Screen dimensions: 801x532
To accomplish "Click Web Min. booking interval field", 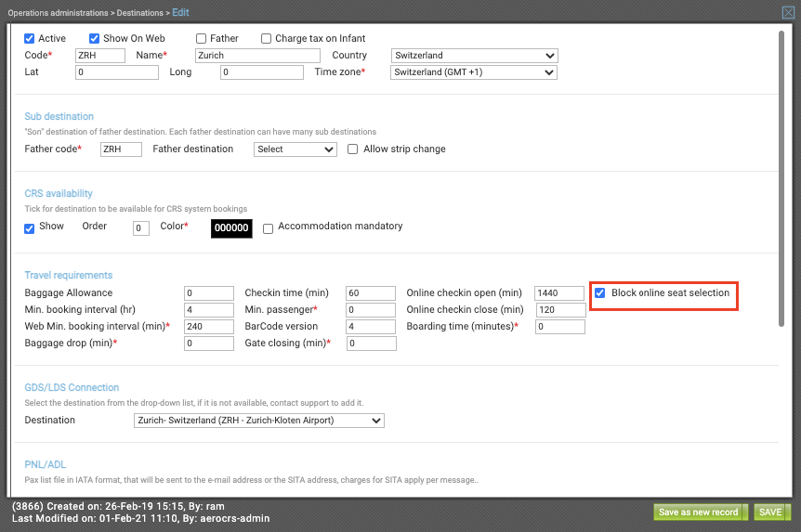I will tap(209, 326).
